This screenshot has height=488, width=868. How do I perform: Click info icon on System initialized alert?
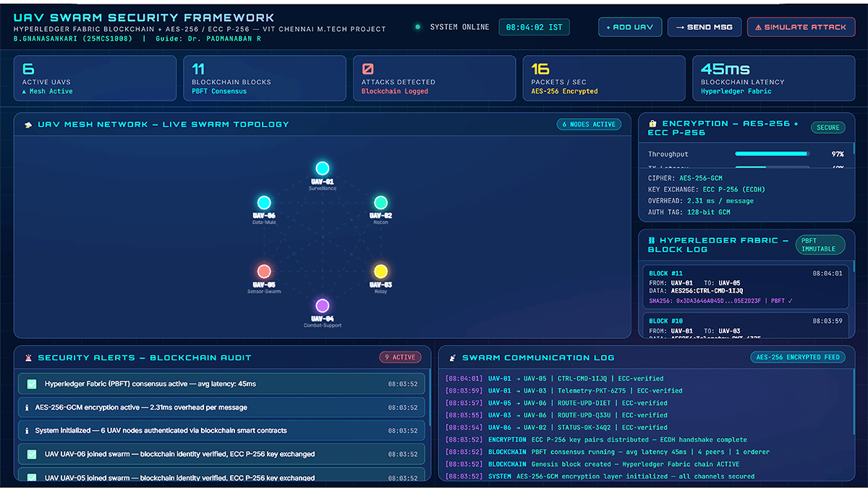coord(27,431)
